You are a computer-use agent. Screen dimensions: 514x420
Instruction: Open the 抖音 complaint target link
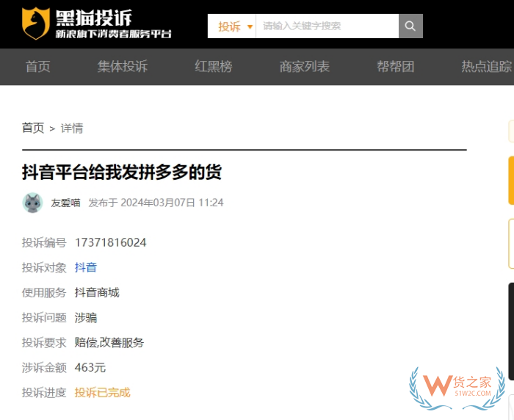tap(86, 267)
